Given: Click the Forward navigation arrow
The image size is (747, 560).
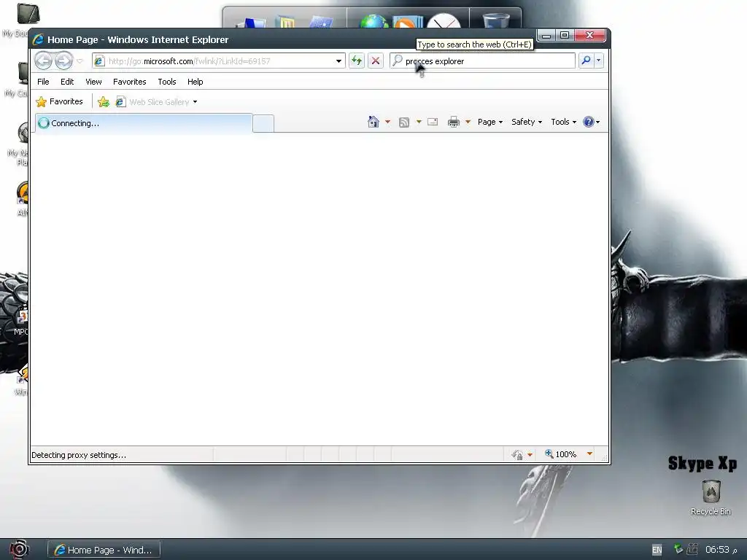Looking at the screenshot, I should click(x=63, y=61).
